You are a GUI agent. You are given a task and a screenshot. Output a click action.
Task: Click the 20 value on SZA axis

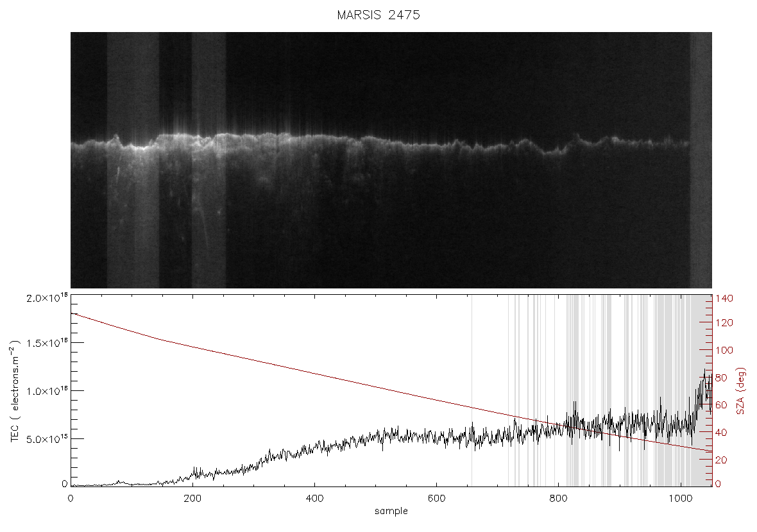(721, 460)
